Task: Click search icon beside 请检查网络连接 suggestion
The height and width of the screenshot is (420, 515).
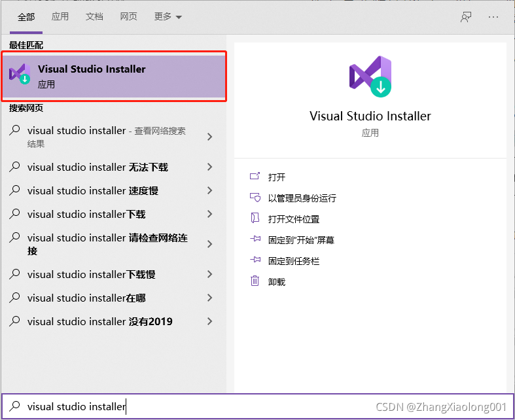Action: coord(14,237)
